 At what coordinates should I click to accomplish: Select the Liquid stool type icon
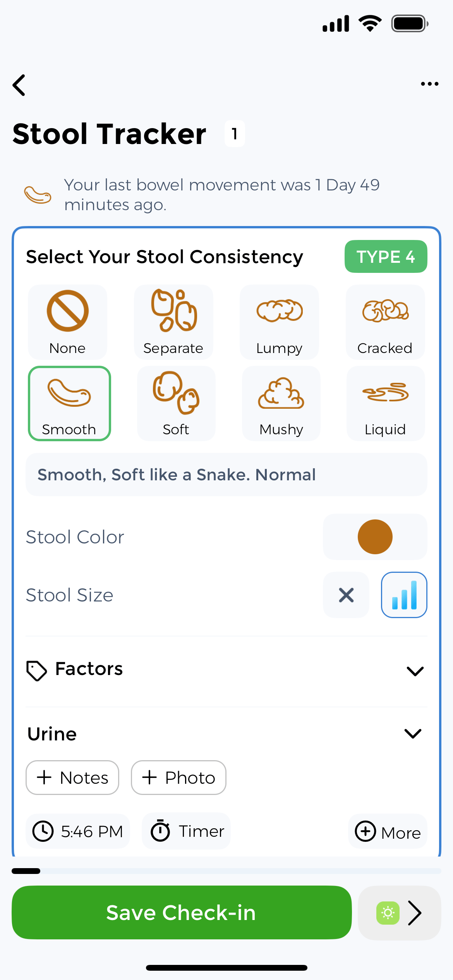[386, 392]
